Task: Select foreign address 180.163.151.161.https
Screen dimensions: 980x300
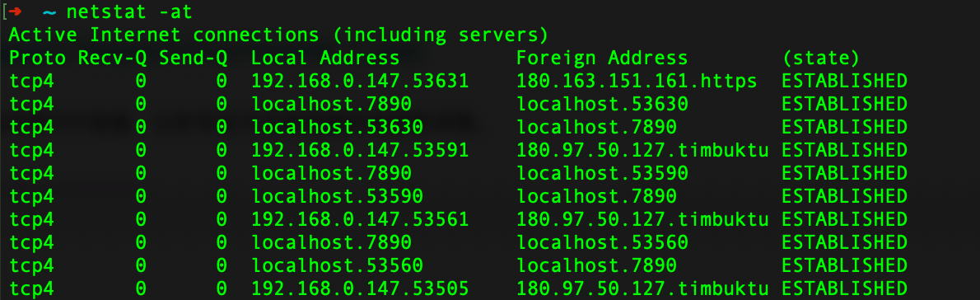Action: click(x=637, y=82)
